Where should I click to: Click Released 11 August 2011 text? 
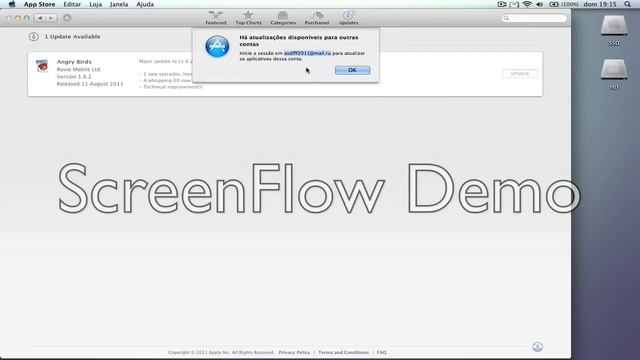coord(90,84)
